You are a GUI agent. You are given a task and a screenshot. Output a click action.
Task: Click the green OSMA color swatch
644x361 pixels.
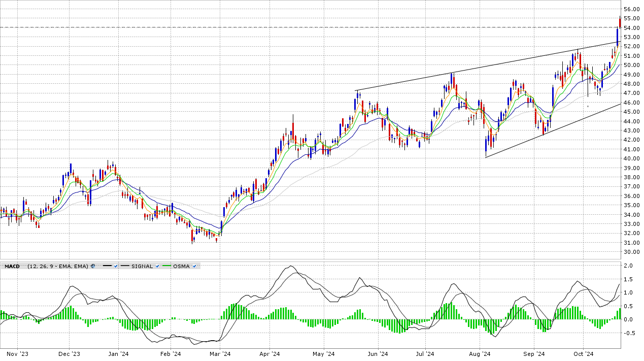pos(166,266)
